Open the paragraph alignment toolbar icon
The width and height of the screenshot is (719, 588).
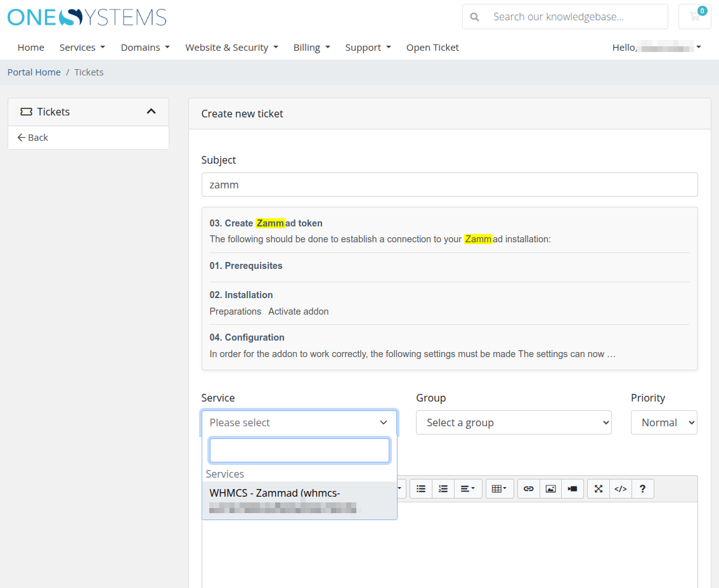tap(468, 489)
